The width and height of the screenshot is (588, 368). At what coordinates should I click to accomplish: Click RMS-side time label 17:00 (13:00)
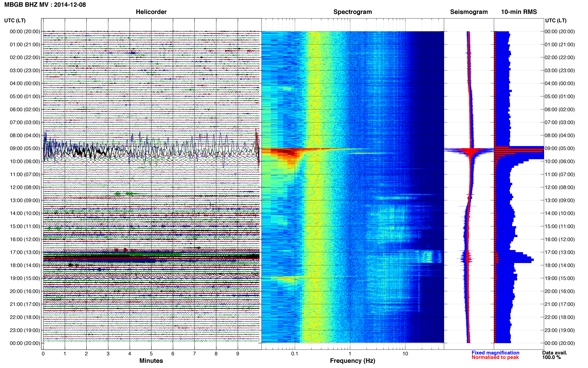560,252
